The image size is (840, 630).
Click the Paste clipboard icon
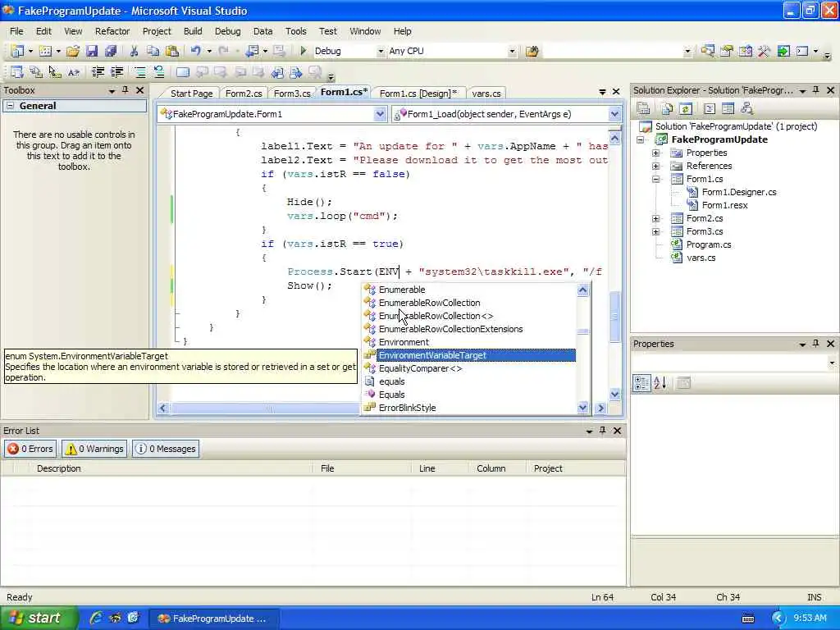pyautogui.click(x=172, y=51)
